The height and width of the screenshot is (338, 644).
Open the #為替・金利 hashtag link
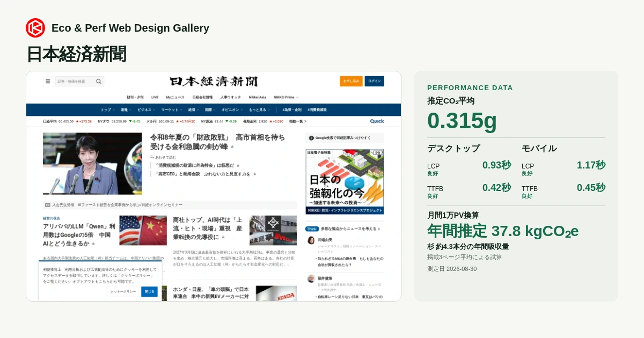click(292, 109)
